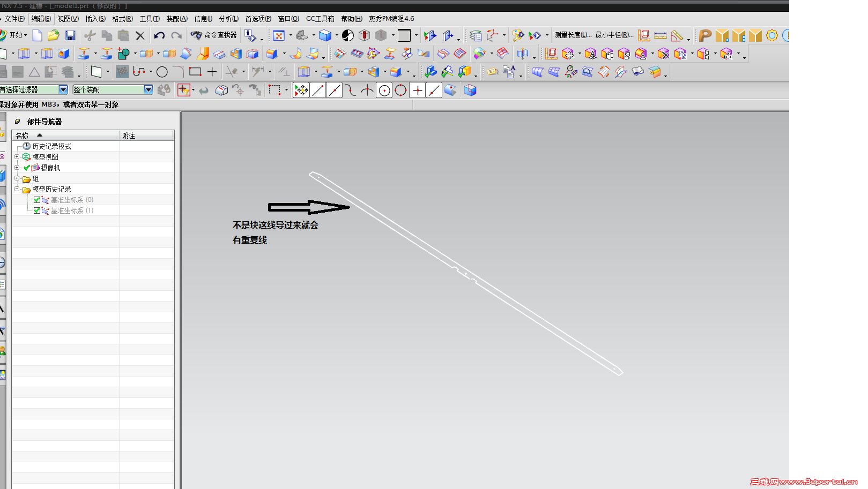The width and height of the screenshot is (868, 489).
Task: Click the orange P PowerMill icon
Action: pyautogui.click(x=706, y=35)
